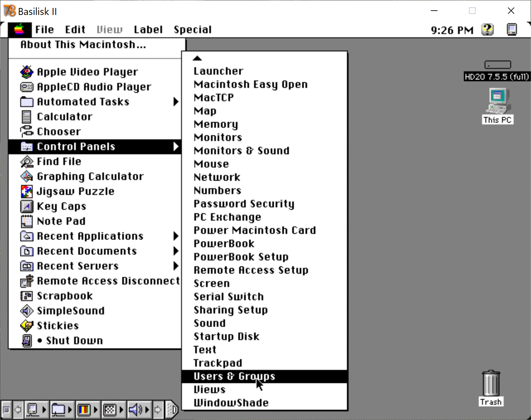Open the Apple menu icon
The width and height of the screenshot is (531, 420).
pos(20,30)
